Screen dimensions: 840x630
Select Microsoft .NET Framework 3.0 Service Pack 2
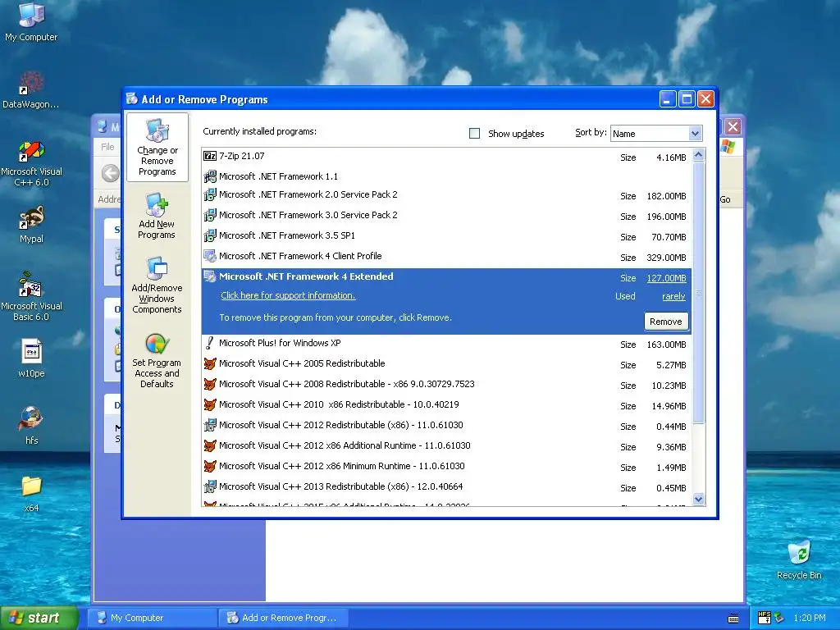(446, 216)
